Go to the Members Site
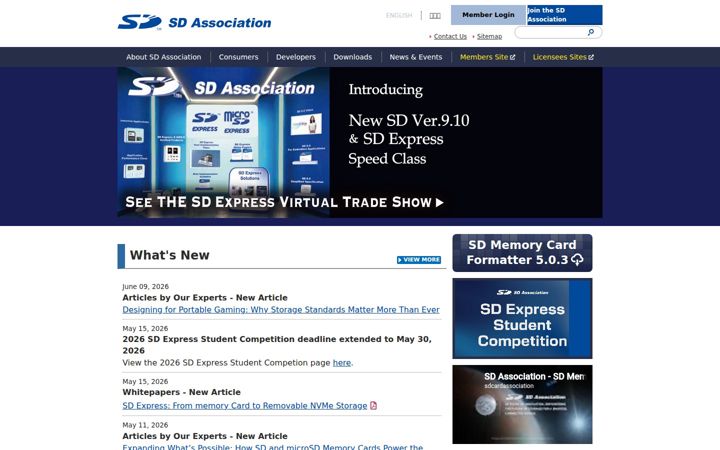The height and width of the screenshot is (450, 720). coord(487,57)
